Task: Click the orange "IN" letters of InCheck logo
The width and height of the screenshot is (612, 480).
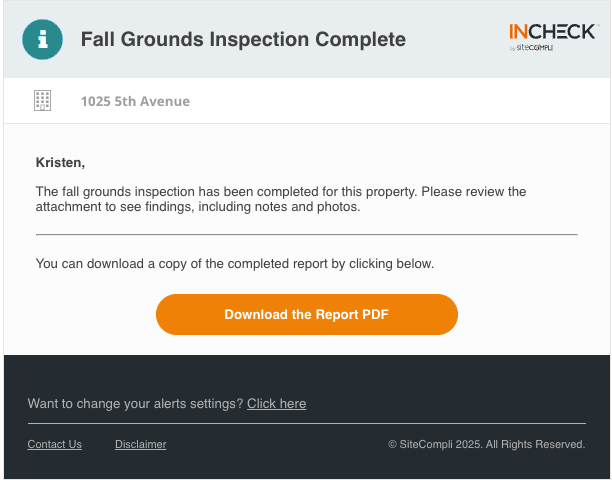Action: click(519, 32)
